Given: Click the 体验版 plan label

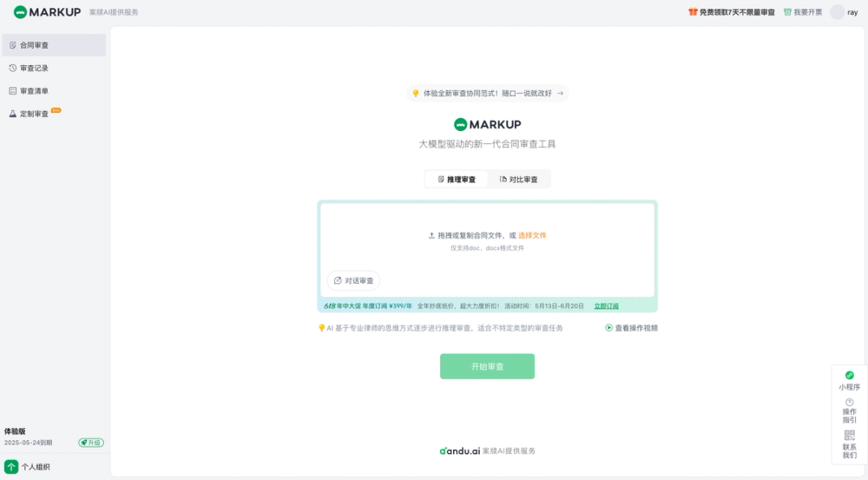Looking at the screenshot, I should [x=15, y=431].
